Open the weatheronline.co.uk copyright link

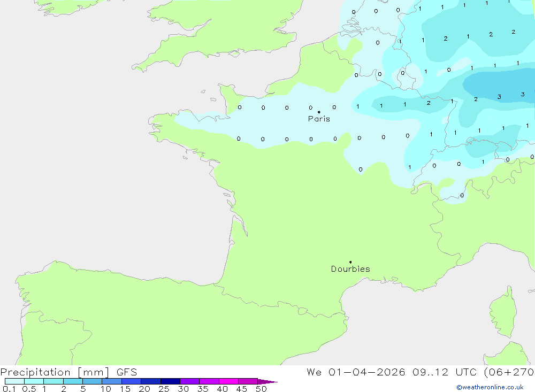[490, 387]
